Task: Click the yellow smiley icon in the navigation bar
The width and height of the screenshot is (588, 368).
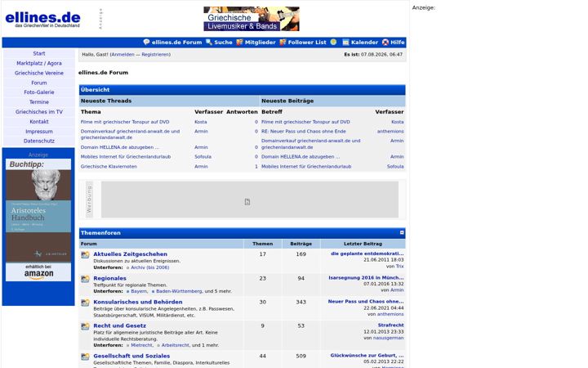Action: pyautogui.click(x=333, y=42)
